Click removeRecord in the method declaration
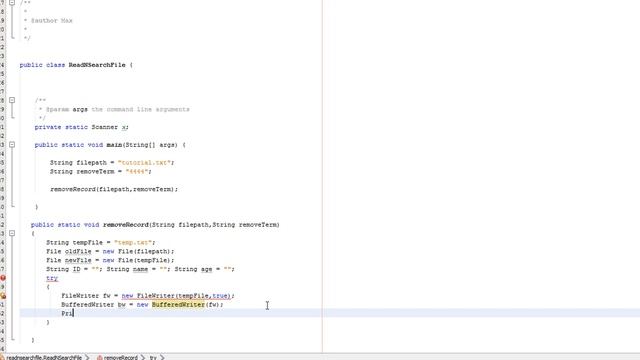 pyautogui.click(x=126, y=225)
